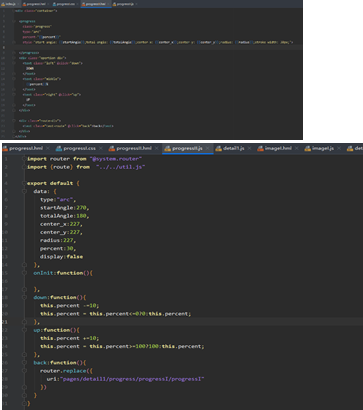363x410 pixels.
Task: Collapse the router.replace({ fold marker
Action: pyautogui.click(x=24, y=371)
